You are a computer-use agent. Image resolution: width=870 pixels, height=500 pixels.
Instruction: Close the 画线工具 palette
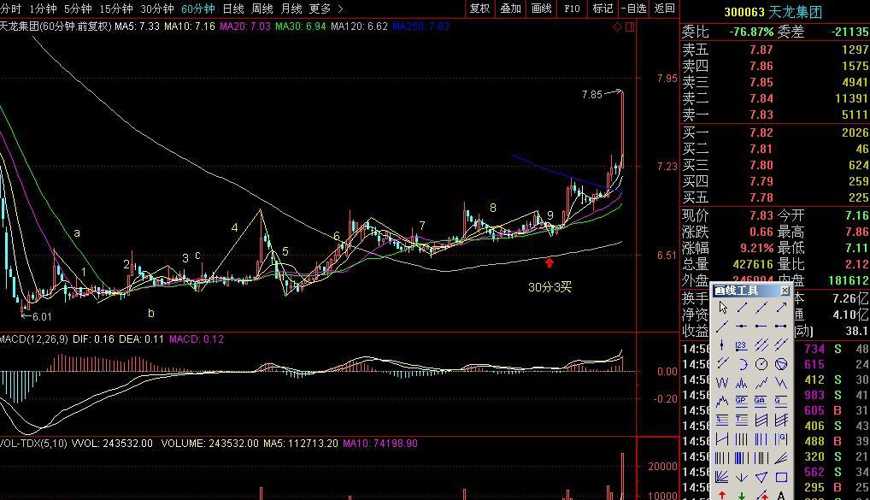[x=785, y=290]
